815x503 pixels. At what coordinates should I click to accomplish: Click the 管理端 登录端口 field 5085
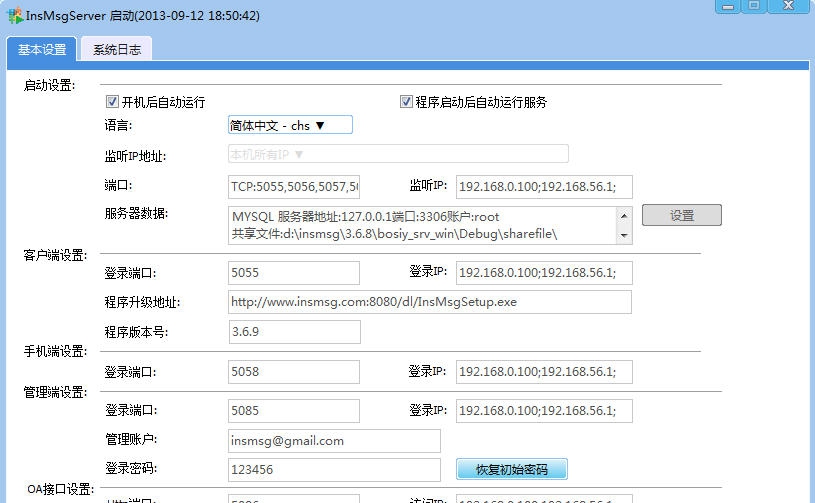294,411
